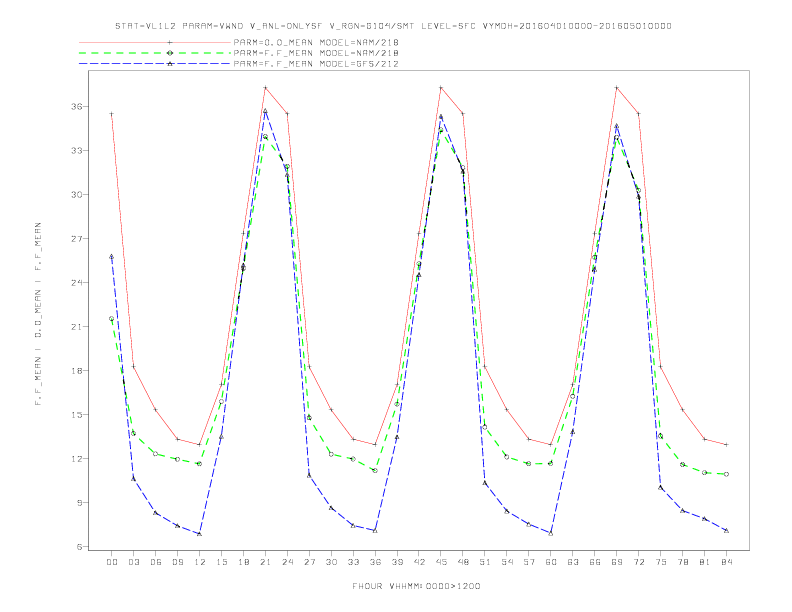This screenshot has height=612, width=792.
Task: Click y-axis tick label 18
Action: [x=76, y=371]
